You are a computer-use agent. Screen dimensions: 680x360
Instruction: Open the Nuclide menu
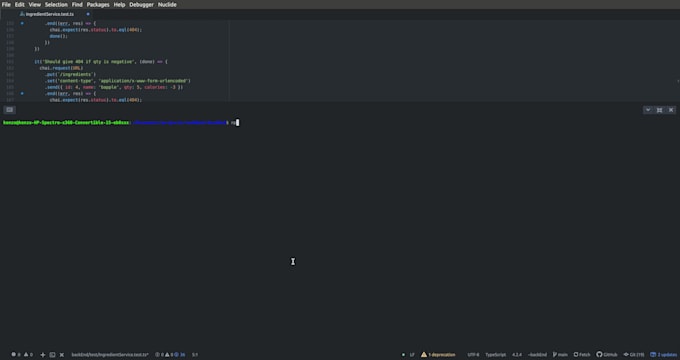(x=167, y=5)
